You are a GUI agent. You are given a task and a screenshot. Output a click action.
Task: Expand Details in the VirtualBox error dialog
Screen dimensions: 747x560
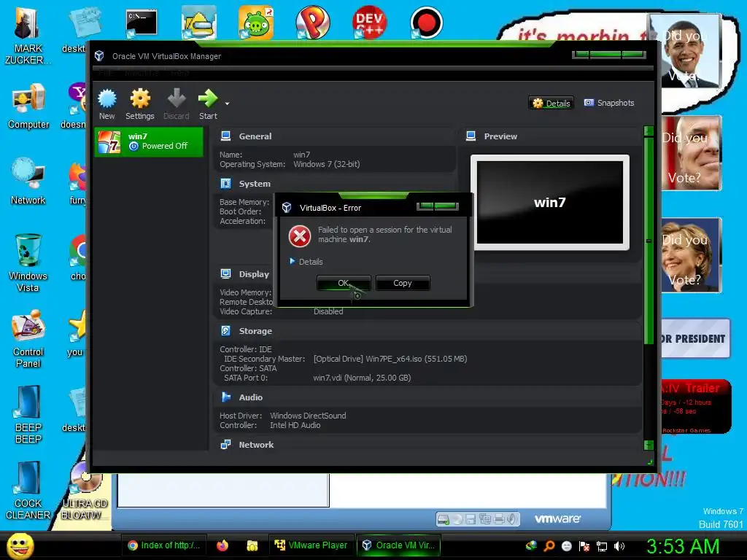pyautogui.click(x=306, y=262)
